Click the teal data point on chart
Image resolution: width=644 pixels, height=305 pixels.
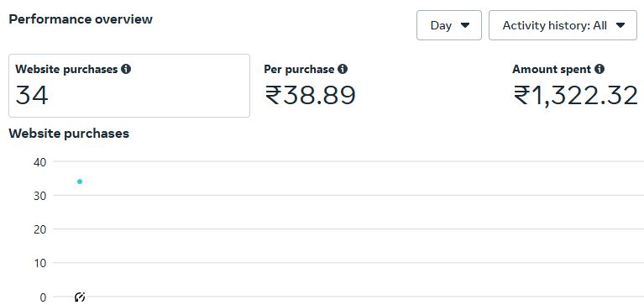pyautogui.click(x=80, y=181)
